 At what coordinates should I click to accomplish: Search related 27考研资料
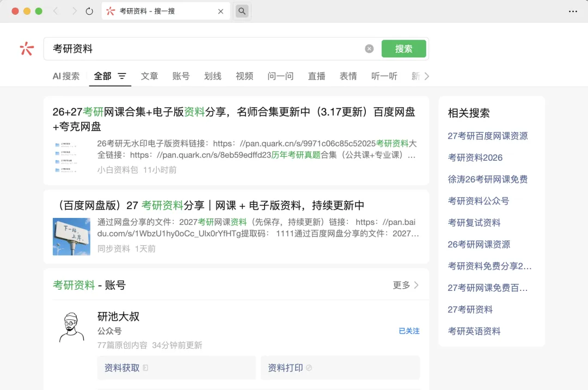point(470,309)
